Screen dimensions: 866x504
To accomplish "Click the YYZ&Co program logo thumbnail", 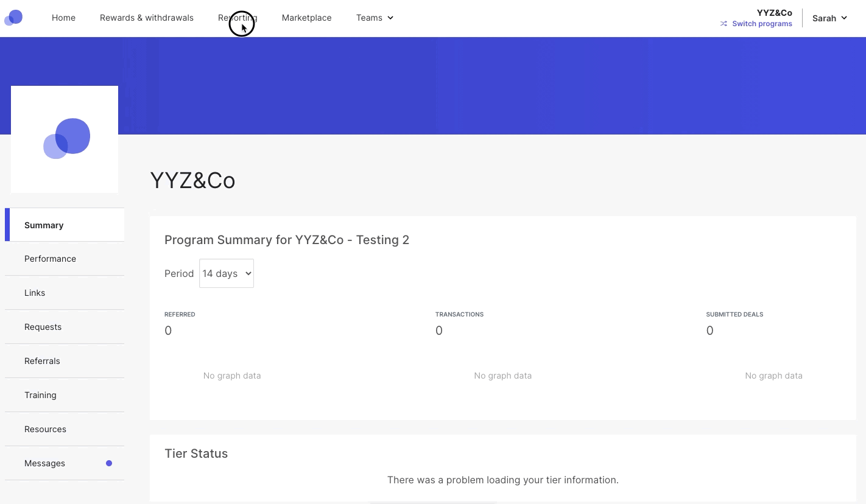I will point(65,139).
